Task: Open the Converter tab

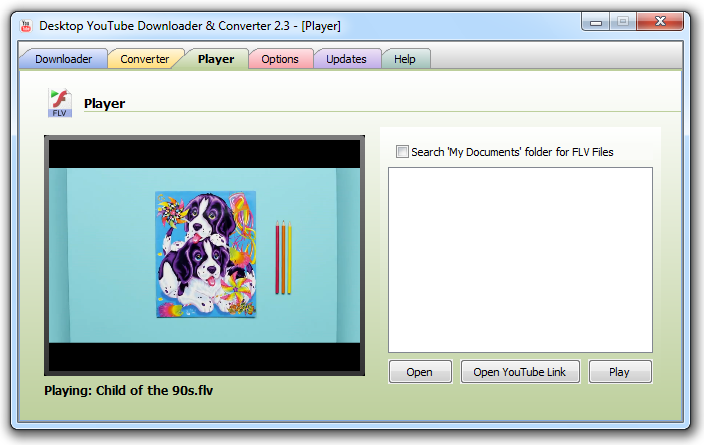Action: point(145,59)
